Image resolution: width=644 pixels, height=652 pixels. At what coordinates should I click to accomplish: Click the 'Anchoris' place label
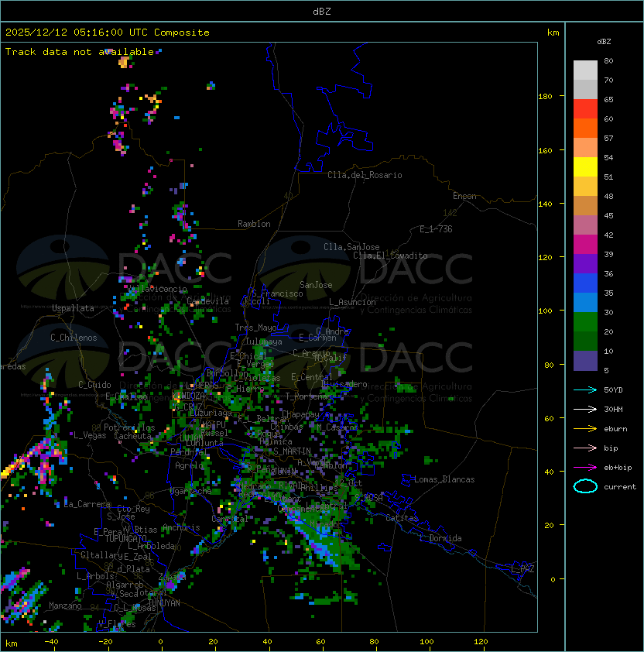pyautogui.click(x=181, y=527)
